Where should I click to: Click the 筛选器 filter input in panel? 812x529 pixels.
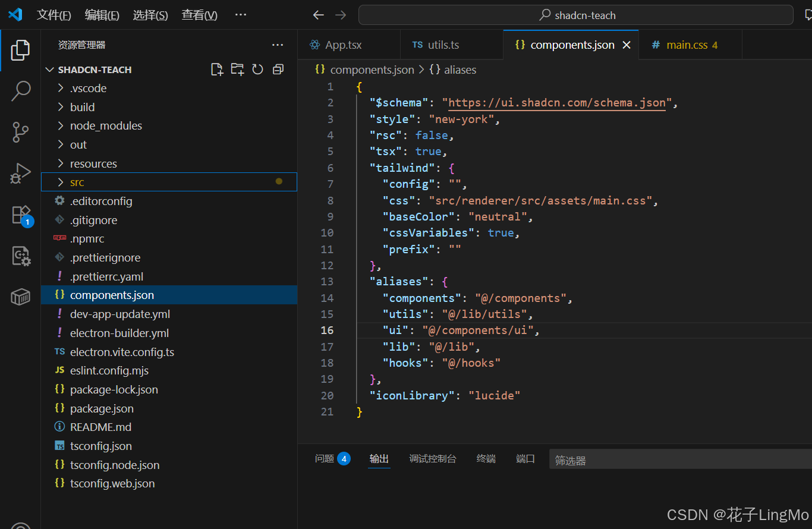tap(681, 460)
